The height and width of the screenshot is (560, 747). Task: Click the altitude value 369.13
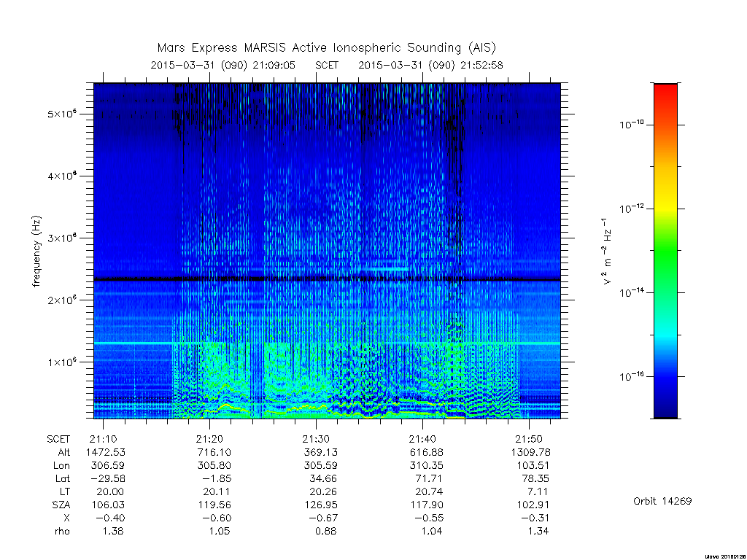[321, 452]
